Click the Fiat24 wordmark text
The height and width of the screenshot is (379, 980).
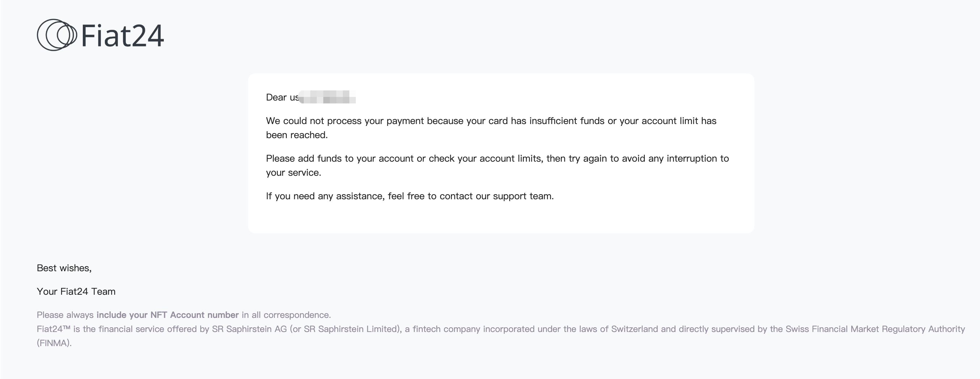tap(122, 36)
